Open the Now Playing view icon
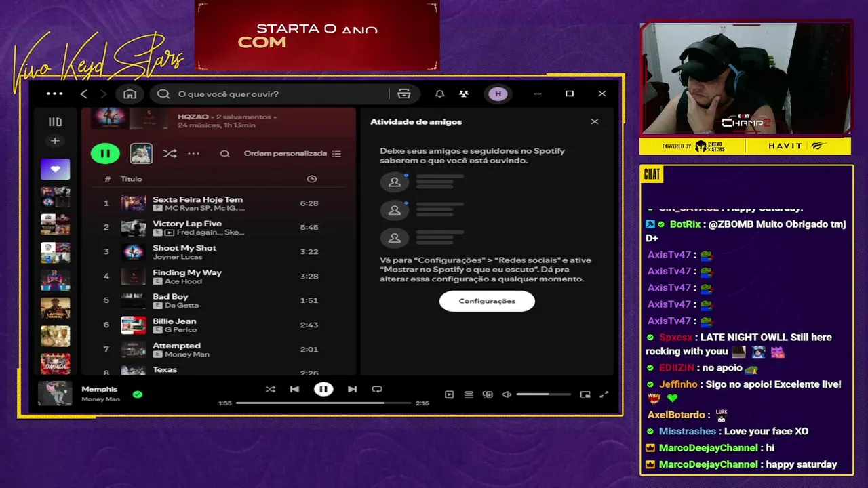Image resolution: width=868 pixels, height=488 pixels. click(x=449, y=394)
